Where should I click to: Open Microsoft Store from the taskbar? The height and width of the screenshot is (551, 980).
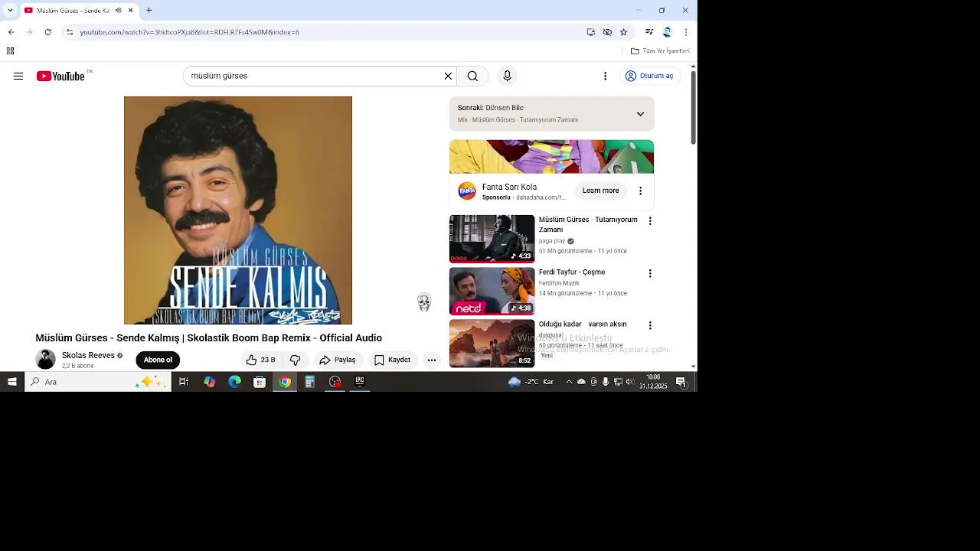point(260,382)
